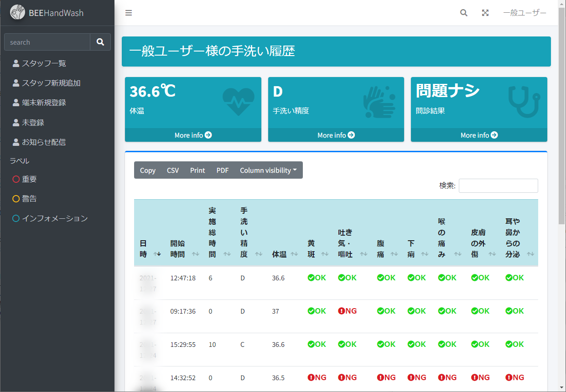Image resolution: width=566 pixels, height=392 pixels.
Task: Click the sidebar search magnifier button
Action: [x=100, y=42]
